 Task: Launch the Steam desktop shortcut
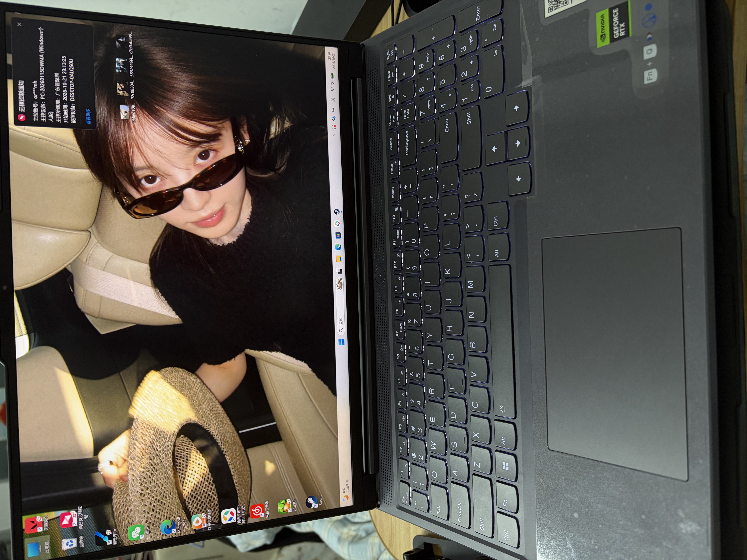pyautogui.click(x=314, y=501)
